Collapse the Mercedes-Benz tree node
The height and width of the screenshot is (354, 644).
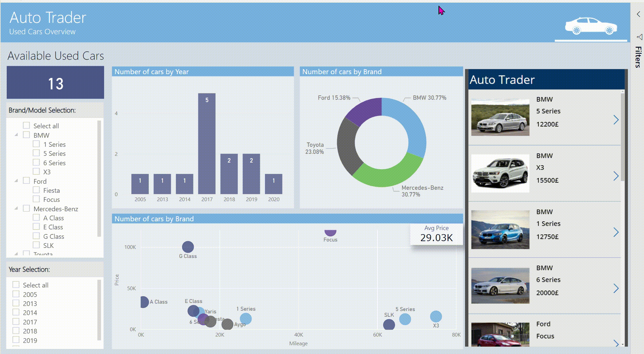(16, 208)
